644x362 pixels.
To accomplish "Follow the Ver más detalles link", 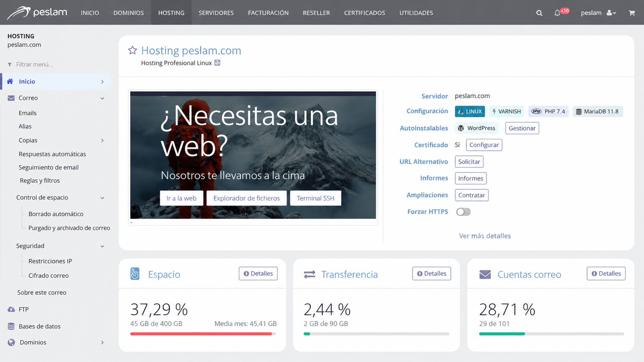I will [x=485, y=236].
